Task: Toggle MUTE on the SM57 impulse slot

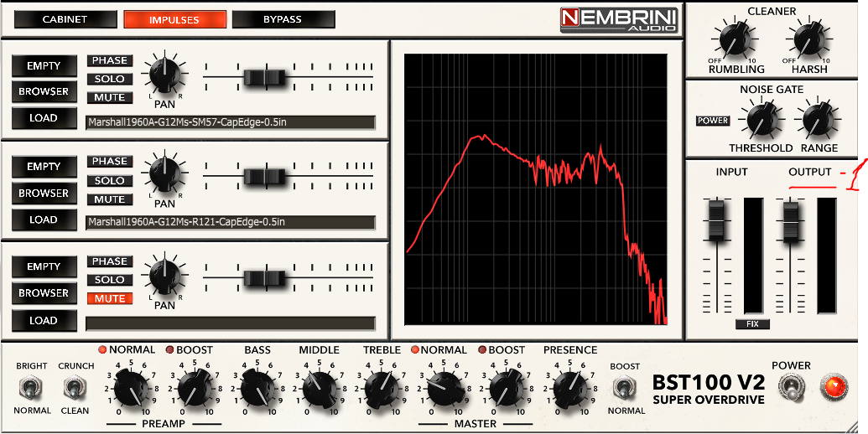Action: tap(110, 97)
